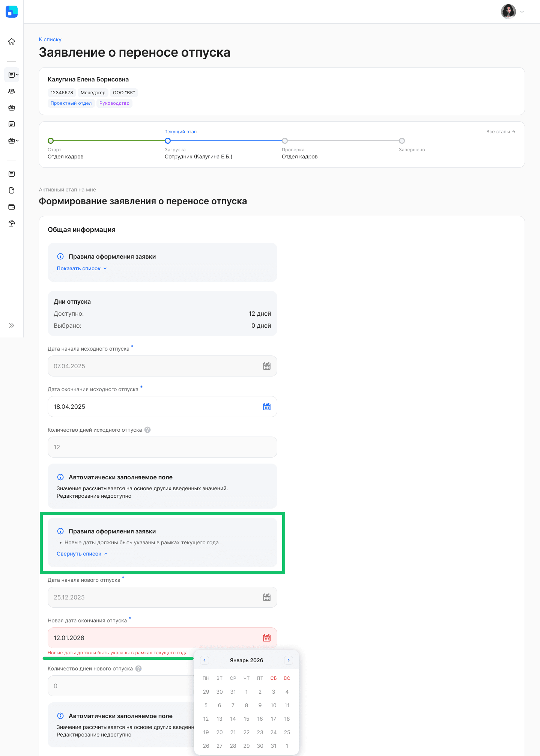This screenshot has height=756, width=540.
Task: Open the people group sidebar icon
Action: coord(12,91)
